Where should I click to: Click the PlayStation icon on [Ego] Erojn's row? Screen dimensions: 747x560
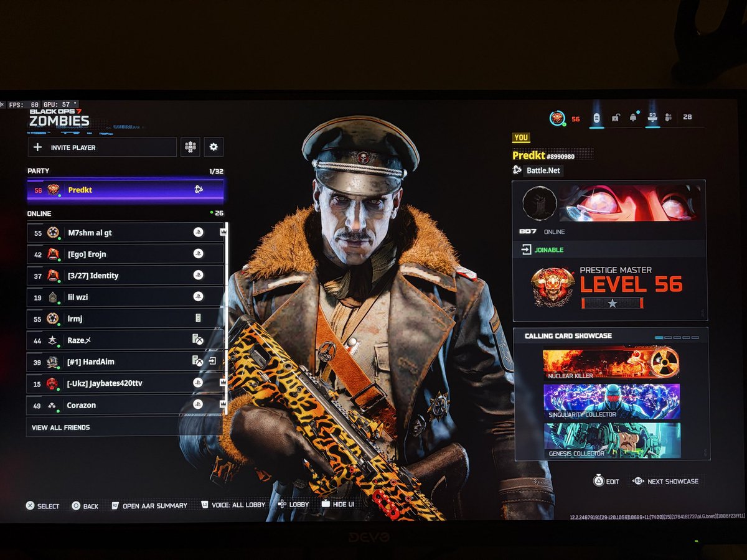(198, 254)
